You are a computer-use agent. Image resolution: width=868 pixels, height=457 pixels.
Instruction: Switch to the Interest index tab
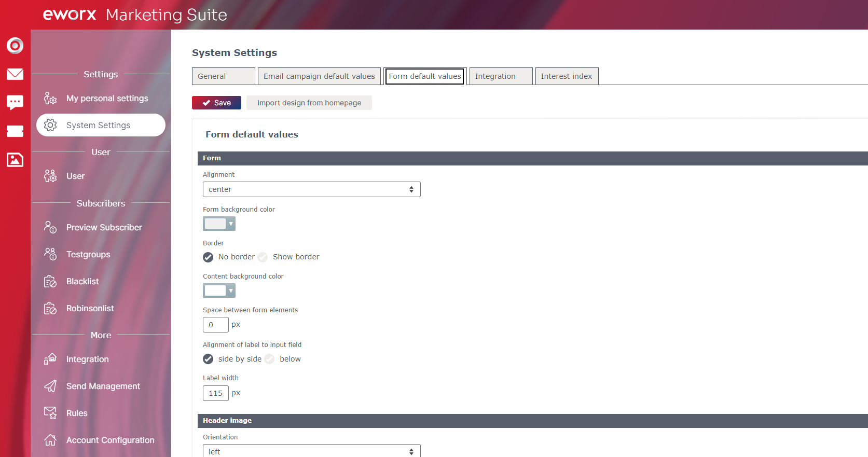tap(567, 76)
